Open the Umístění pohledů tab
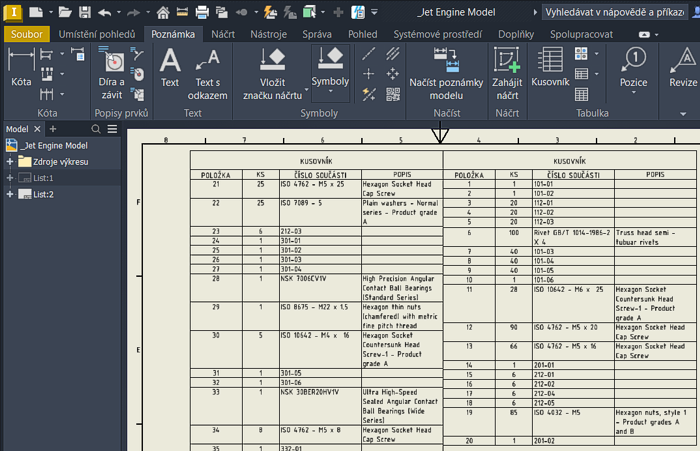The height and width of the screenshot is (451, 700). (96, 34)
